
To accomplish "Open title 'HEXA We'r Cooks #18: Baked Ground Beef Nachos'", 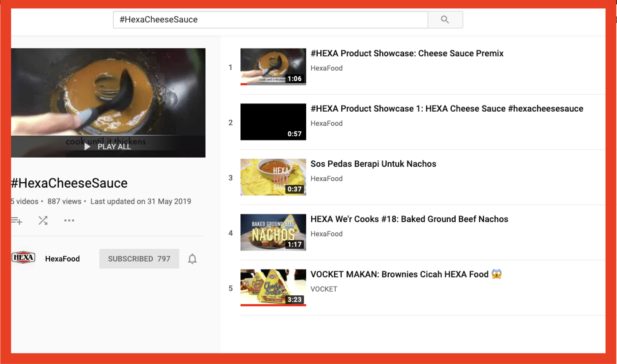I will point(409,219).
